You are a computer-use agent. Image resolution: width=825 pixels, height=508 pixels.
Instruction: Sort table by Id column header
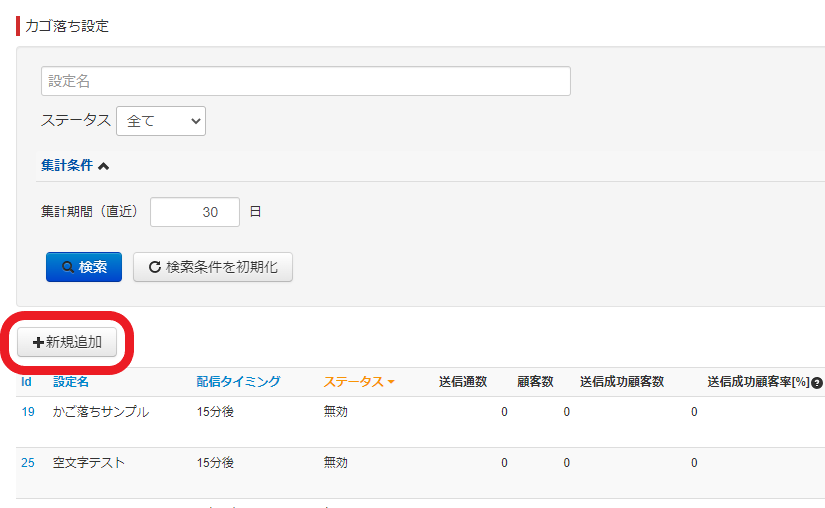(27, 382)
